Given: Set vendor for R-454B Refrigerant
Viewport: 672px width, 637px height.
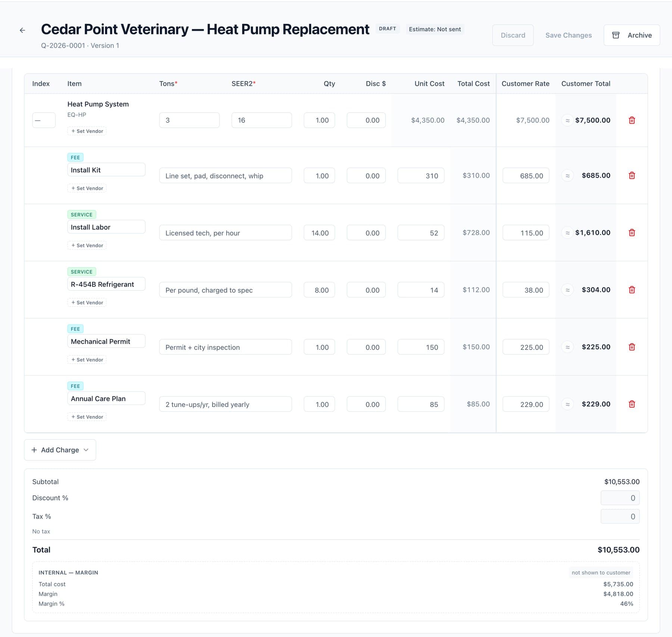Looking at the screenshot, I should (87, 302).
